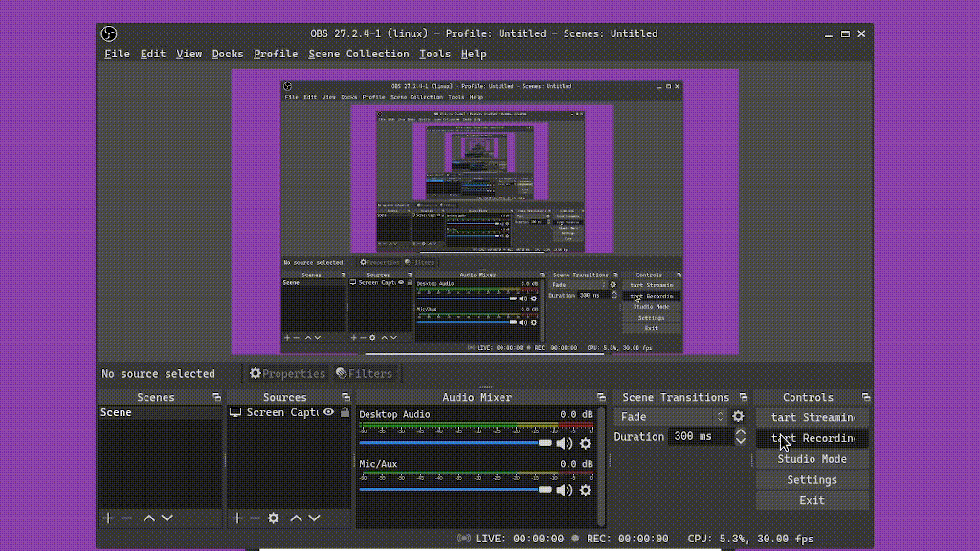Increase transition duration with up arrow
The image size is (980, 551).
741,431
